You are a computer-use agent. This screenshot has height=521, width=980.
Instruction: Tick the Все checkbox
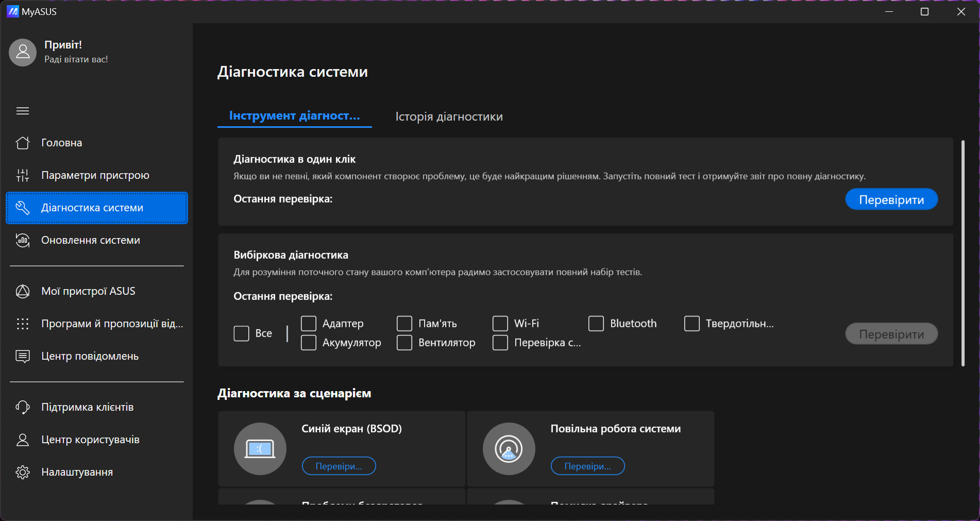coord(241,333)
